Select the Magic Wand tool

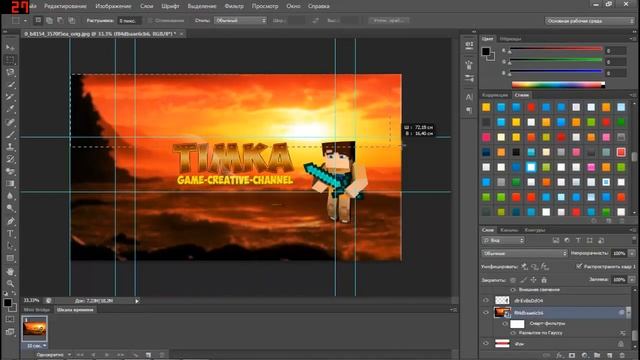[x=10, y=85]
